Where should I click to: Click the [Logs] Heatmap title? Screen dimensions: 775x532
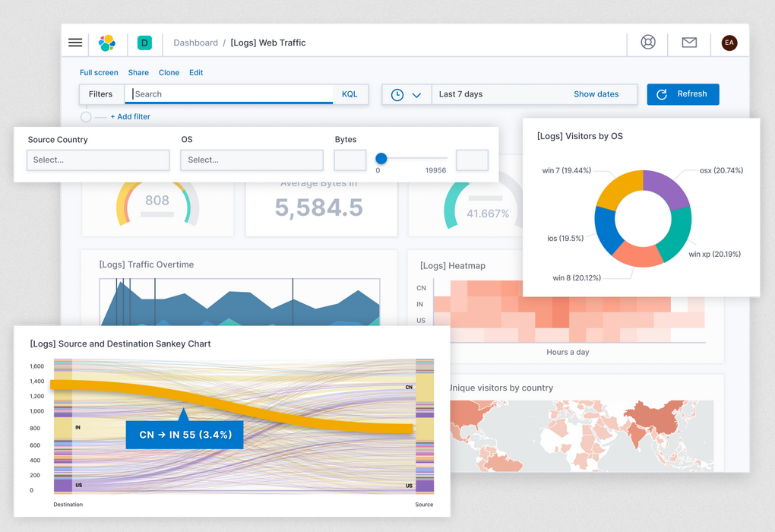(453, 266)
